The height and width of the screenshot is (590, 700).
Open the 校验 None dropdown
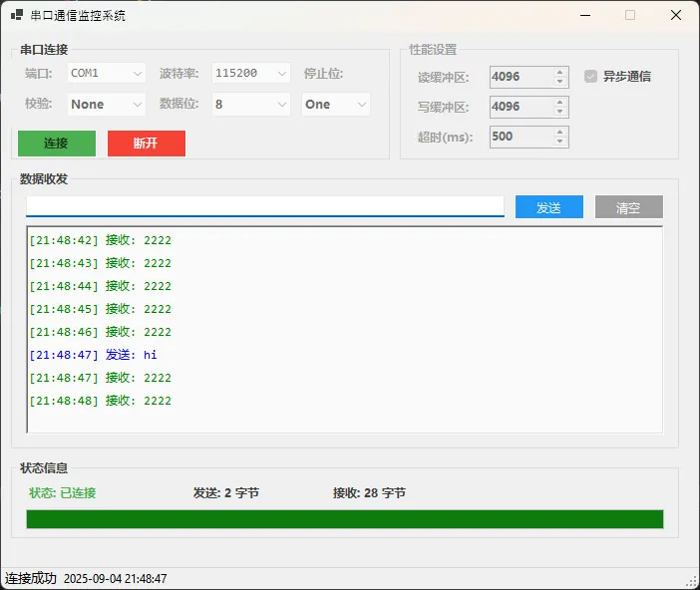pos(107,104)
